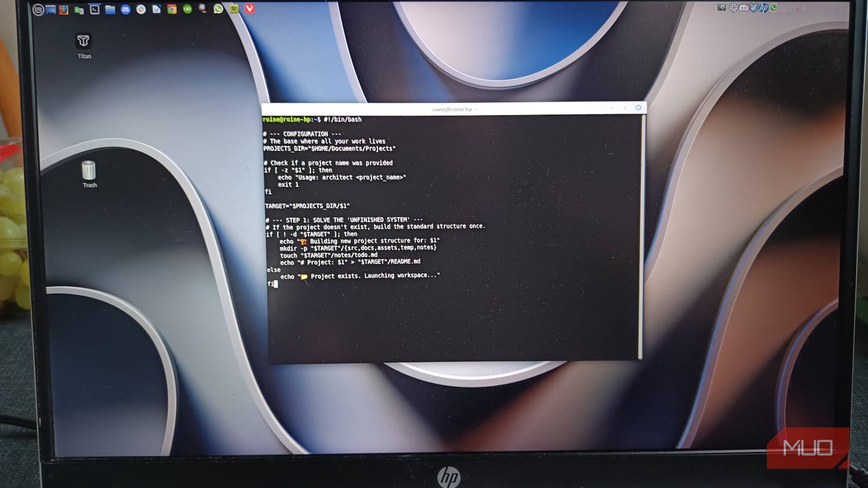
Task: Open LibreOffice Writer from the panel
Action: (x=156, y=9)
